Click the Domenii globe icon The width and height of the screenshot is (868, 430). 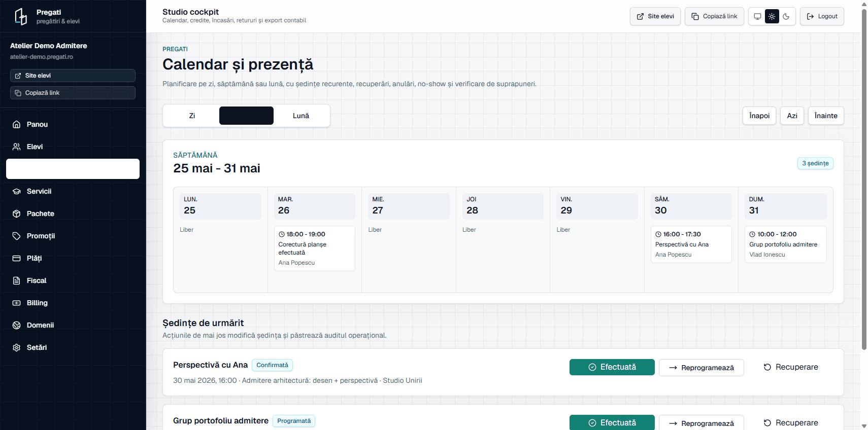[x=17, y=325]
